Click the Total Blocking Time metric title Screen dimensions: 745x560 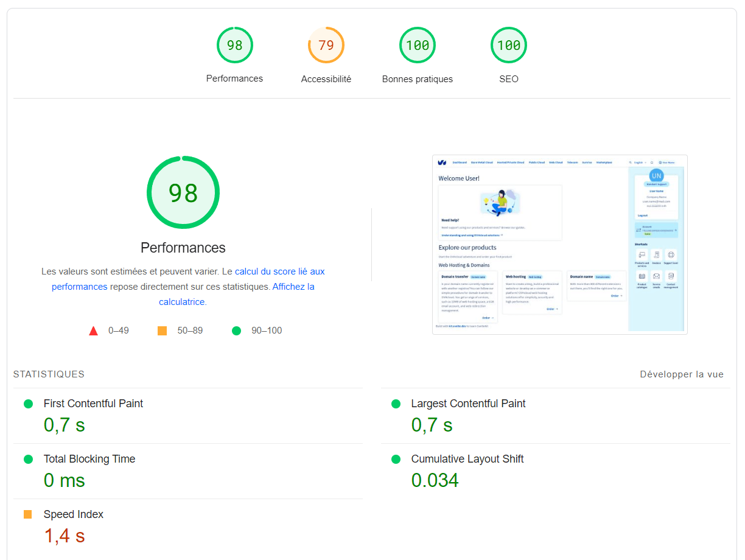[x=89, y=459]
